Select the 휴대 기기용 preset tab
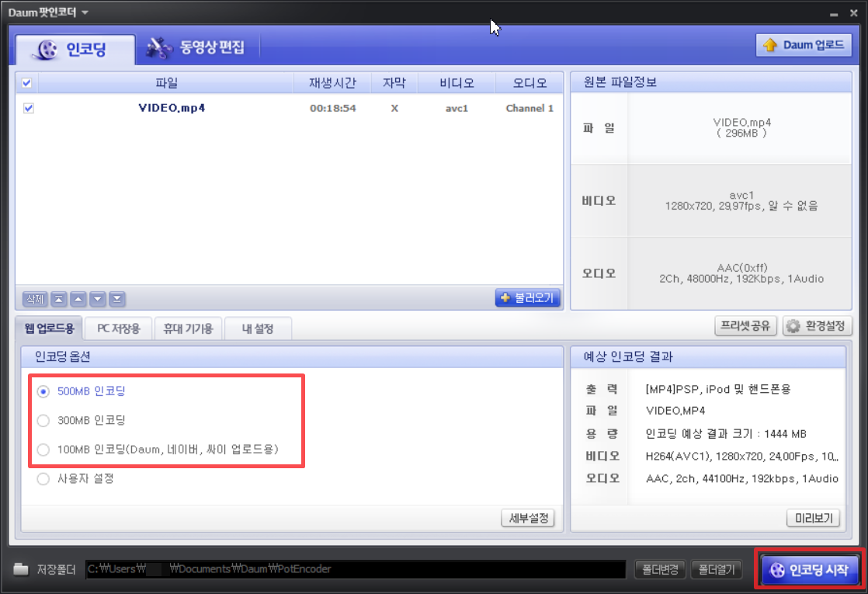868x594 pixels. click(188, 328)
